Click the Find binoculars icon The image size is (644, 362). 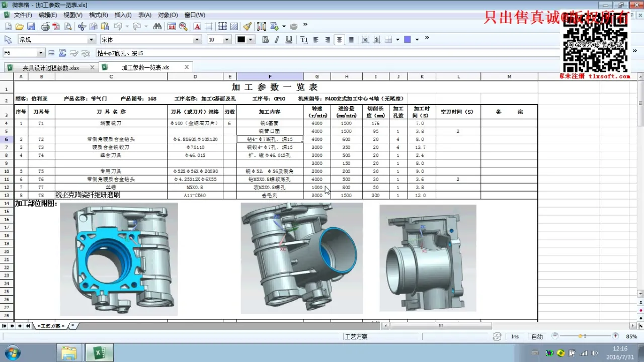157,27
